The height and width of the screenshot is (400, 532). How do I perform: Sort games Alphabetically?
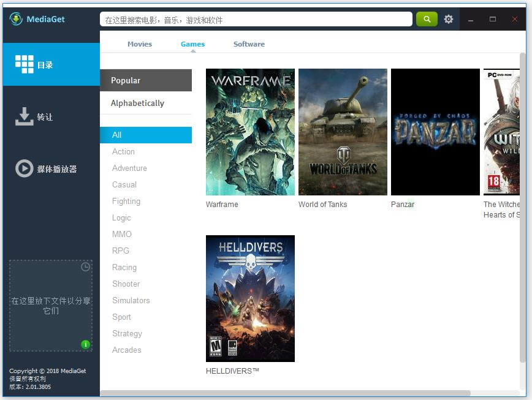pyautogui.click(x=146, y=103)
